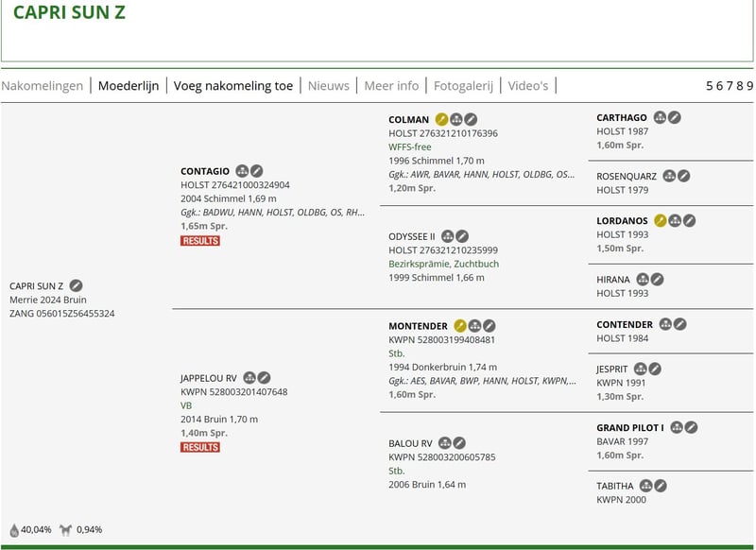756x550 pixels.
Task: Set pedigree generations to 9
Action: click(749, 86)
